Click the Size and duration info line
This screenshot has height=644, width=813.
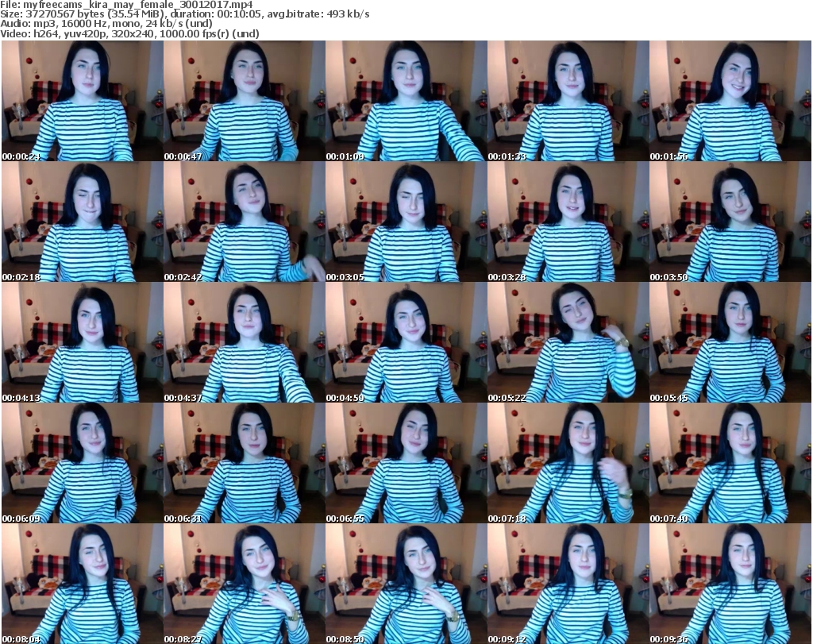click(184, 14)
